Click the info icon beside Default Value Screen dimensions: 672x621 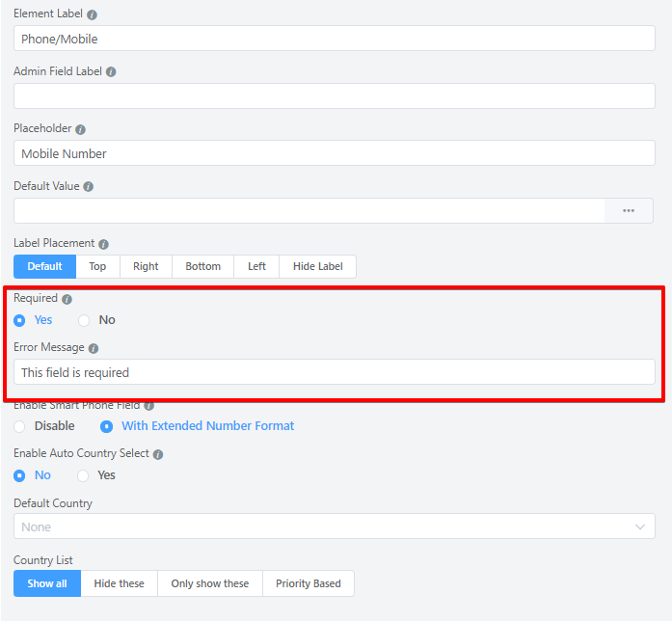tap(88, 187)
